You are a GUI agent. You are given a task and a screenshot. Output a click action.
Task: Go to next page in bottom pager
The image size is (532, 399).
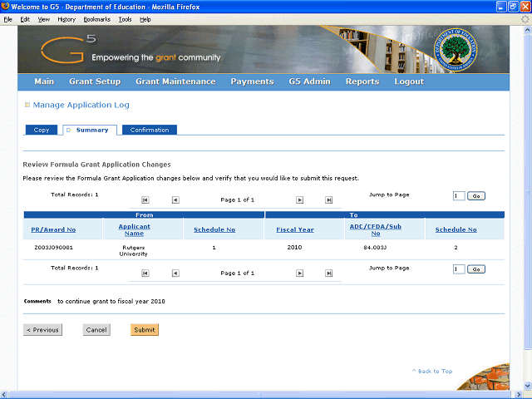[299, 273]
